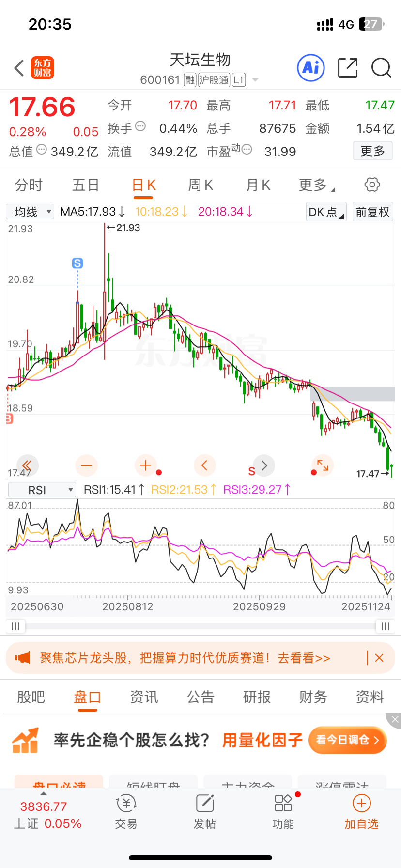Jump to earliest data double-arrow icon

click(27, 466)
